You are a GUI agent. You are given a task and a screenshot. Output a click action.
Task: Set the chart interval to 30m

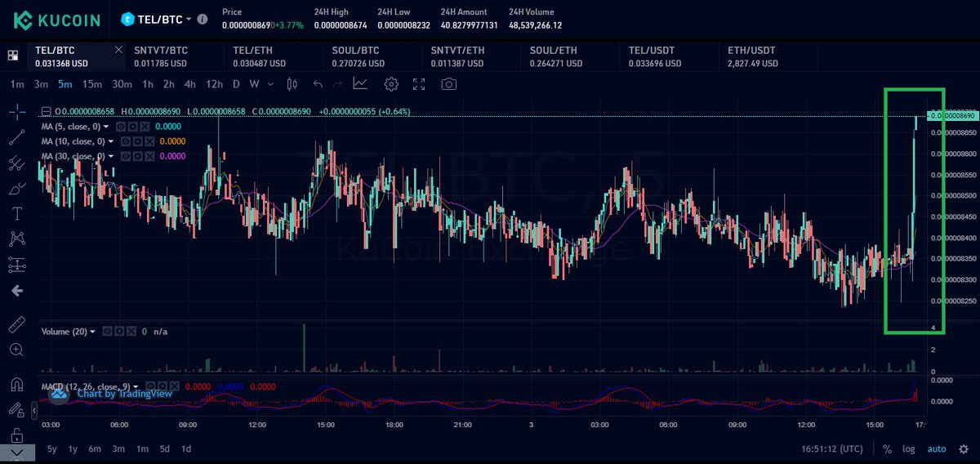(122, 83)
